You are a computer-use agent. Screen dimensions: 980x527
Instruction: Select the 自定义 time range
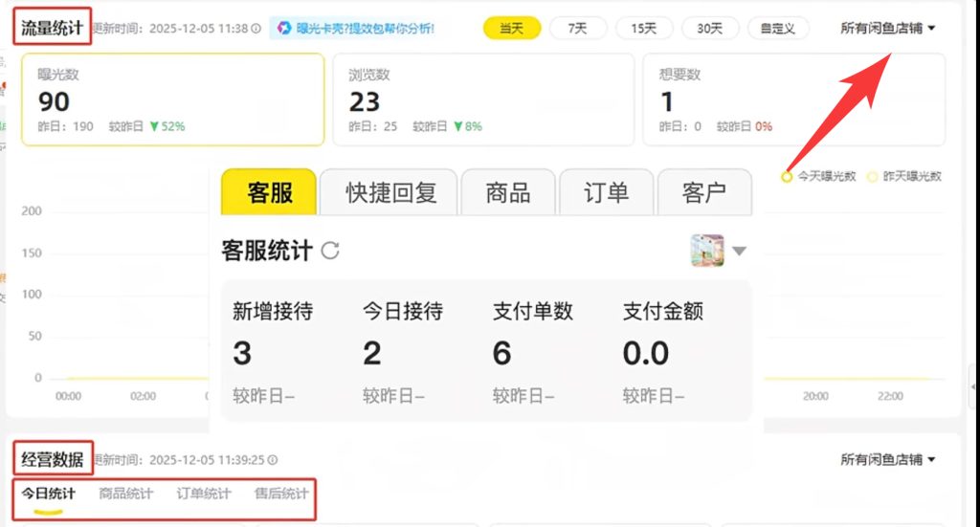[x=777, y=28]
